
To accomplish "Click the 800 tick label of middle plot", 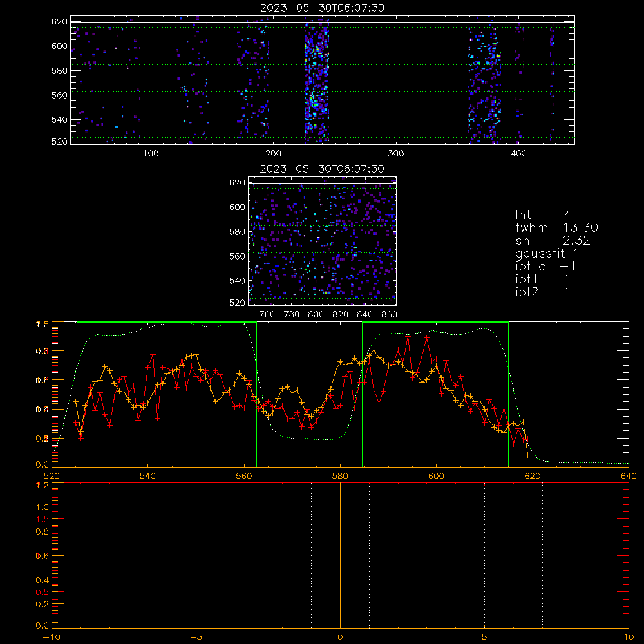I will pos(316,315).
